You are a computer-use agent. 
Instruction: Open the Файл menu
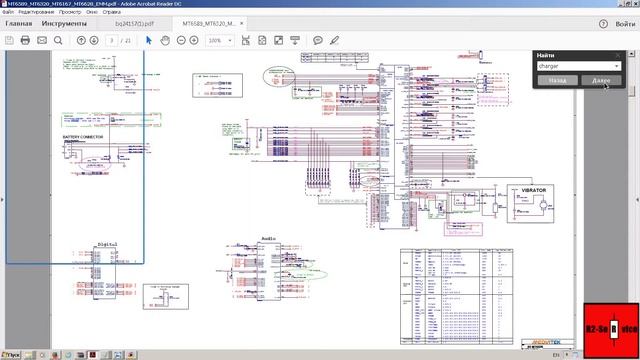8,12
